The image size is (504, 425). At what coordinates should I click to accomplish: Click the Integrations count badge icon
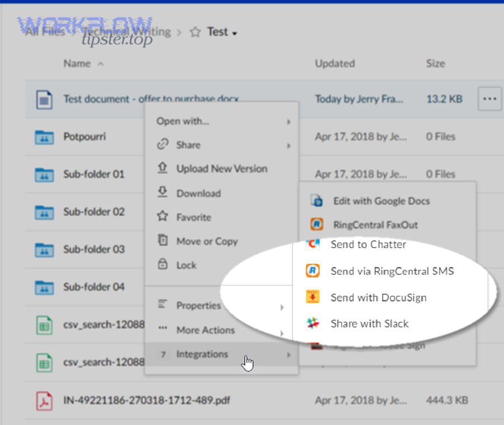pyautogui.click(x=164, y=354)
